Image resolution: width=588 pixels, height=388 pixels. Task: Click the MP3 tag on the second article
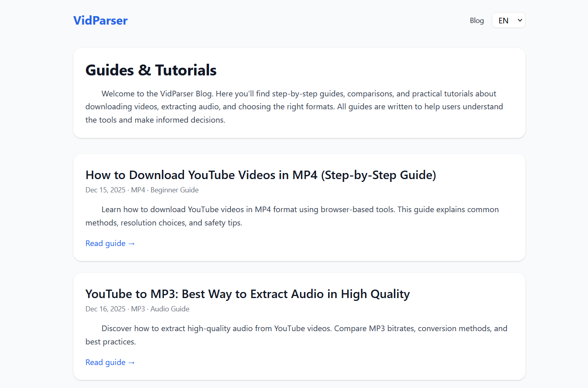pyautogui.click(x=138, y=309)
